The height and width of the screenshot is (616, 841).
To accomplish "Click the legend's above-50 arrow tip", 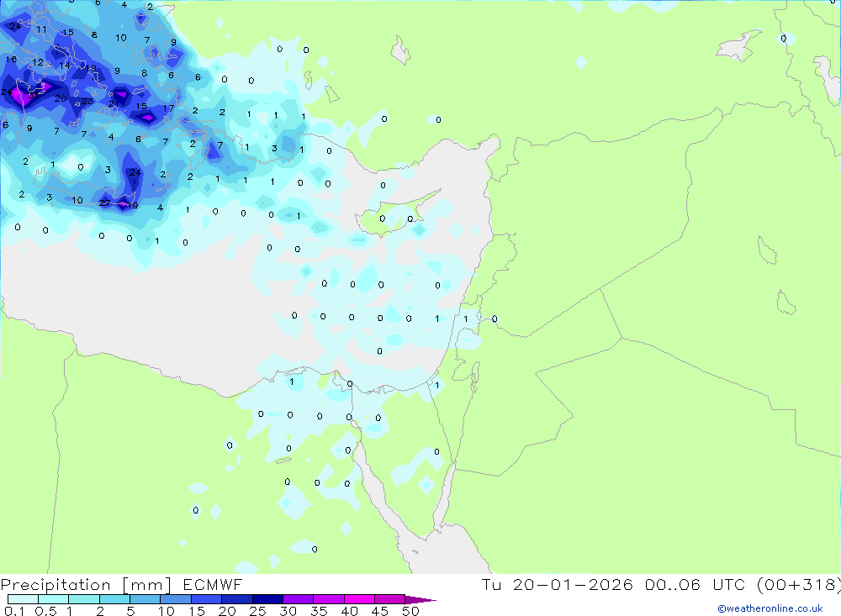I will point(420,599).
